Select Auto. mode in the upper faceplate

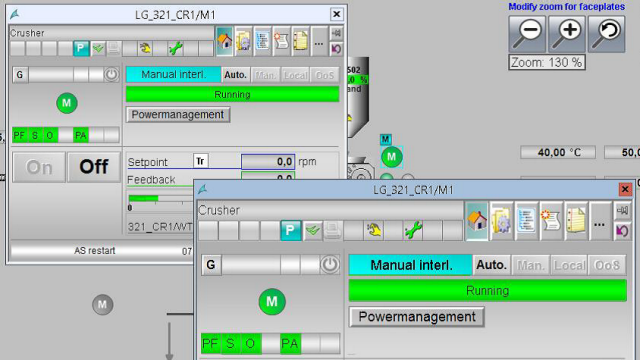236,75
